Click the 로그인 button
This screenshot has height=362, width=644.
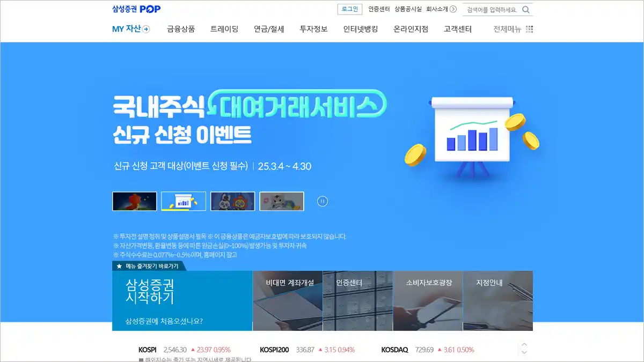350,9
